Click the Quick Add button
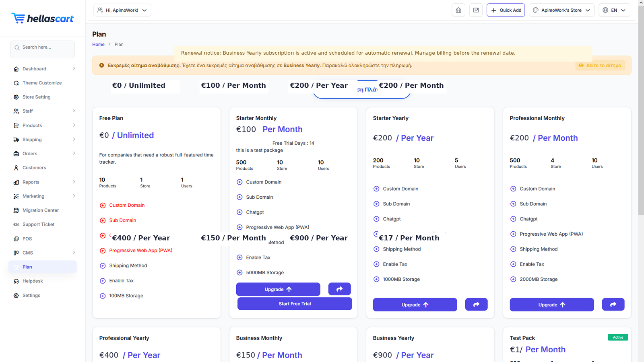Image resolution: width=644 pixels, height=362 pixels. [x=506, y=10]
